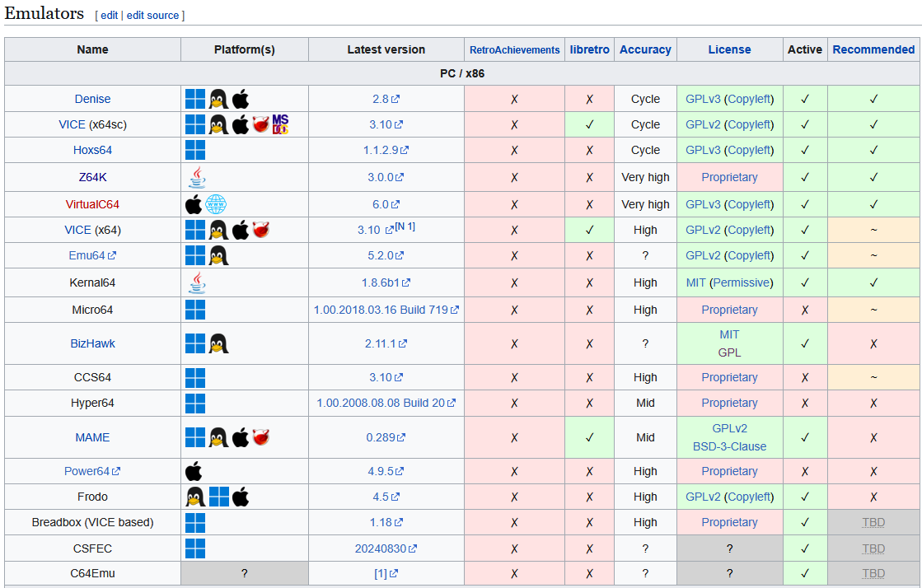Click the Java icon in the Kernal64 row
Image resolution: width=922 pixels, height=588 pixels.
[x=197, y=282]
